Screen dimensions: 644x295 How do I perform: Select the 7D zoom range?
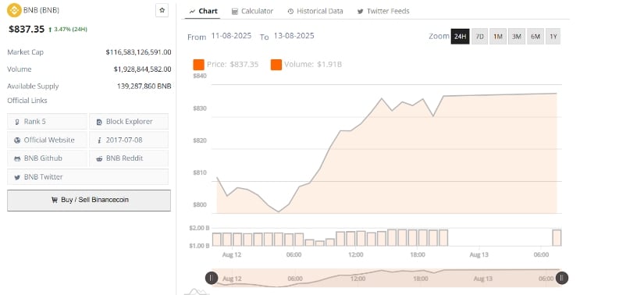(x=479, y=37)
